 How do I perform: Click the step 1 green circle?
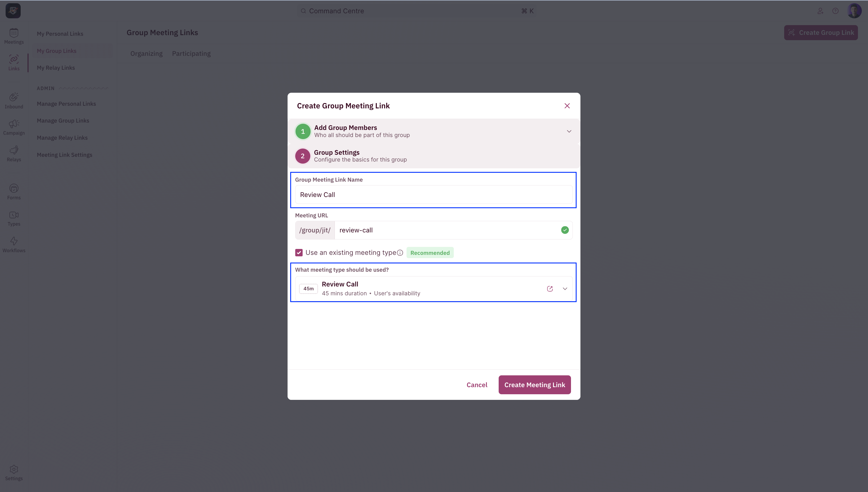pyautogui.click(x=303, y=131)
